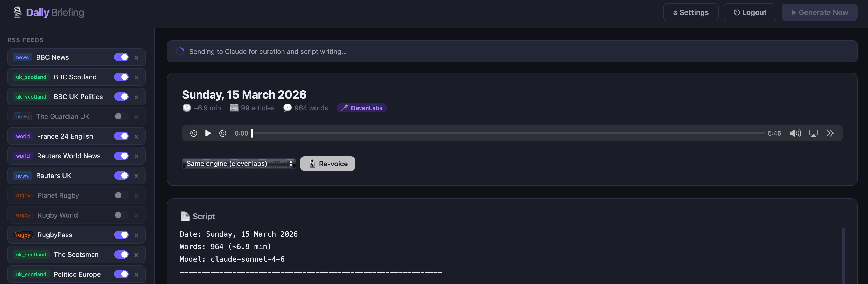868x284 pixels.
Task: Click the ElevenLabs engine badge
Action: pyautogui.click(x=361, y=108)
